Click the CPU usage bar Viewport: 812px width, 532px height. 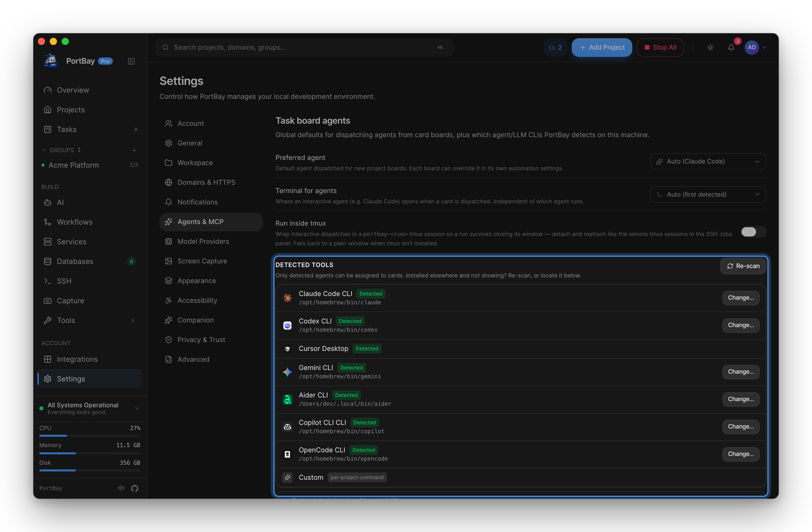(90, 436)
